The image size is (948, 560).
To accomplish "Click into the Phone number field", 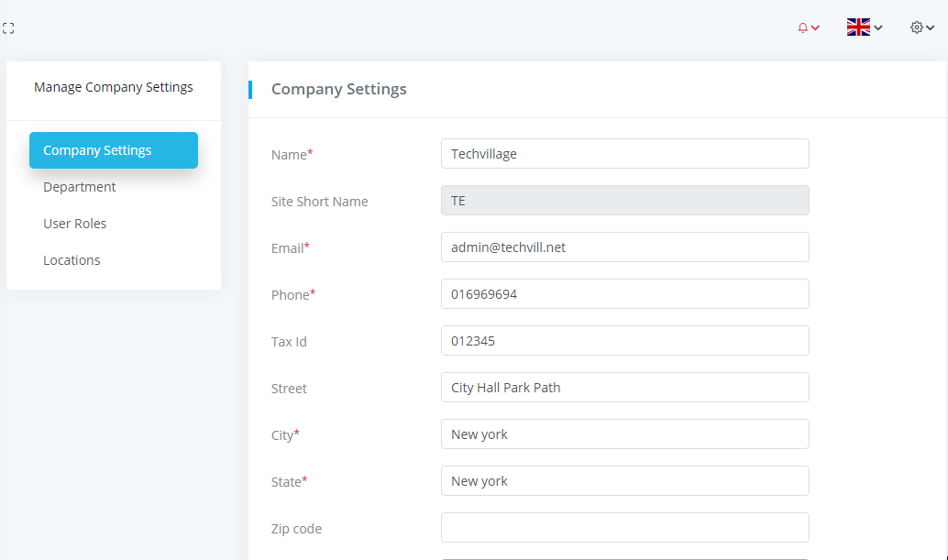I will 624,294.
